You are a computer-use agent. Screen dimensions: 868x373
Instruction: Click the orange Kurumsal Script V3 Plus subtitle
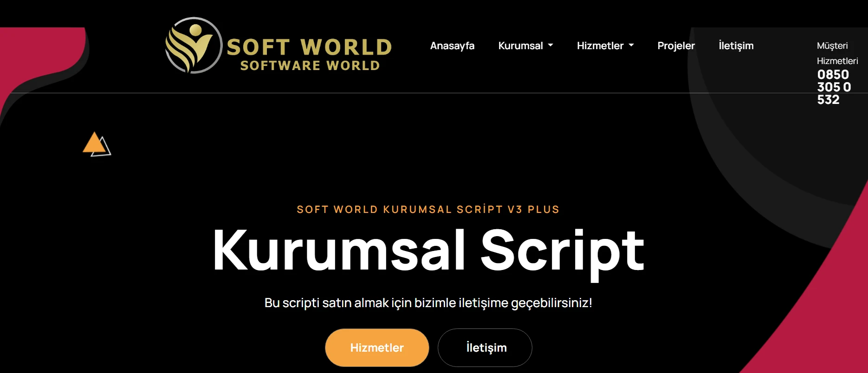[x=428, y=209]
